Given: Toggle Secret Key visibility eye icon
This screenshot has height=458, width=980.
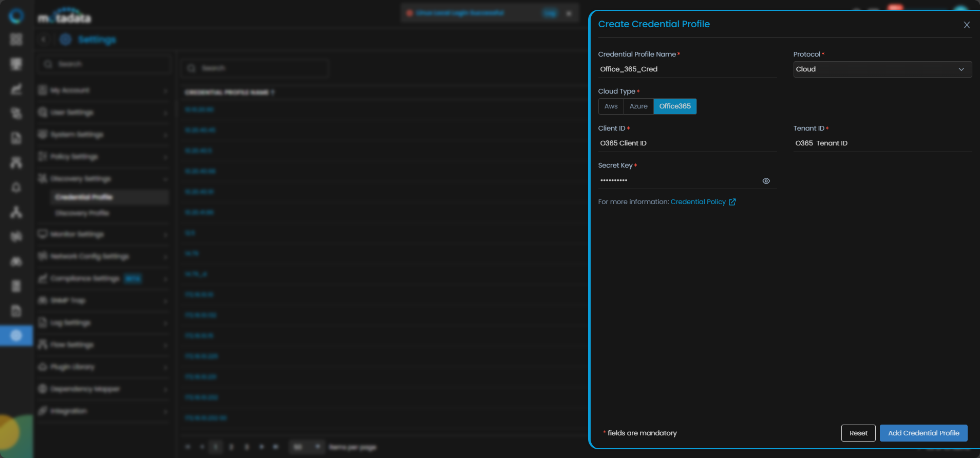Looking at the screenshot, I should (x=766, y=181).
